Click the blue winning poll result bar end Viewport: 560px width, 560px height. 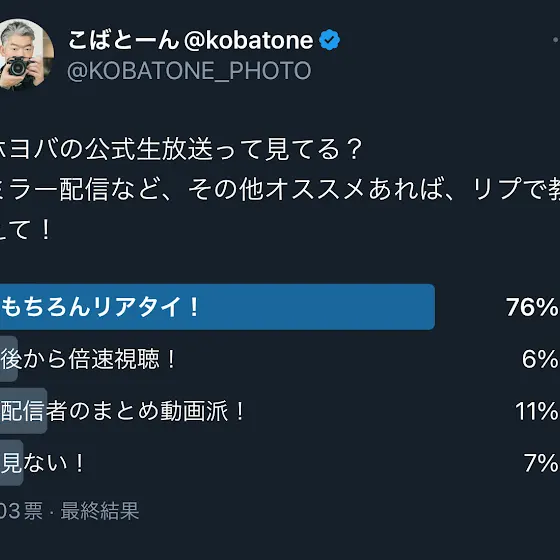425,307
